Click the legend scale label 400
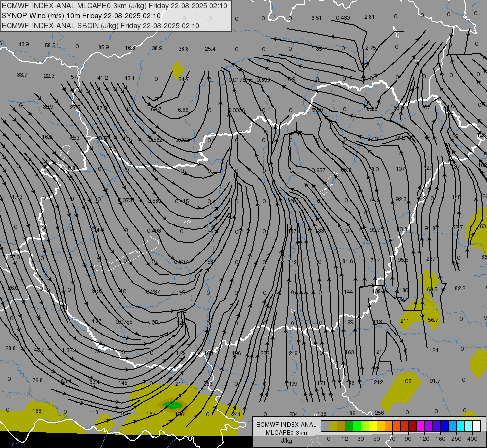The image size is (487, 448). coord(472,439)
